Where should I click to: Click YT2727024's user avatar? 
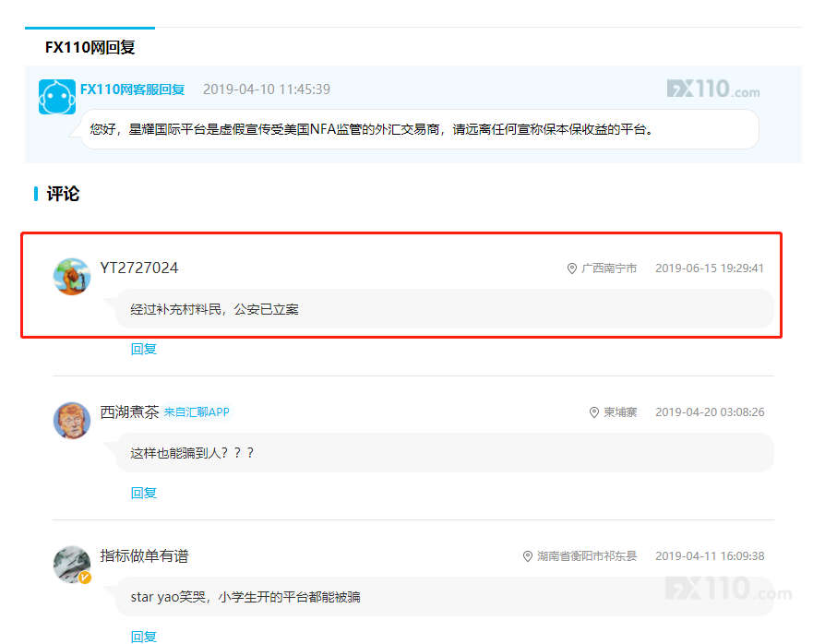tap(71, 276)
